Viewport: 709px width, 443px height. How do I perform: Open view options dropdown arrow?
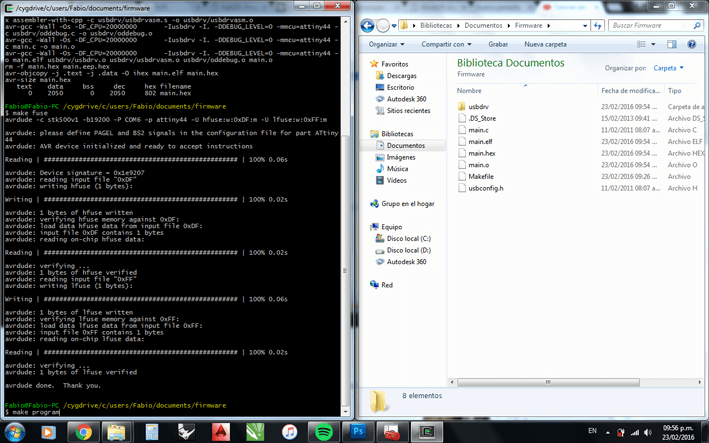click(653, 44)
